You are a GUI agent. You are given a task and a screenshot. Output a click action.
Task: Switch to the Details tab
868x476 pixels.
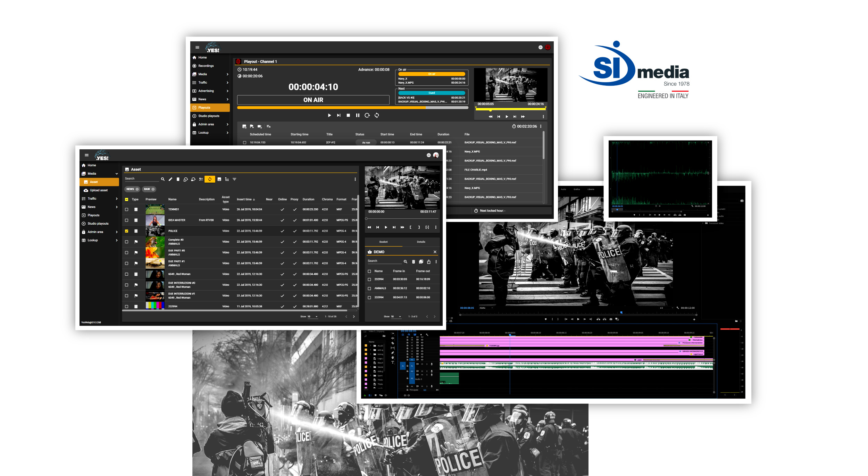click(x=421, y=242)
